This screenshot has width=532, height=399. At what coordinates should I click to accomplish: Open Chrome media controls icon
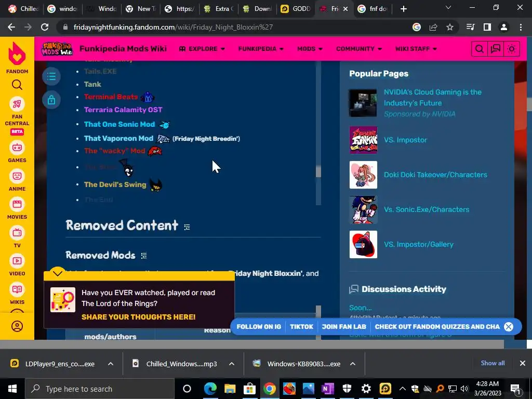pyautogui.click(x=471, y=27)
